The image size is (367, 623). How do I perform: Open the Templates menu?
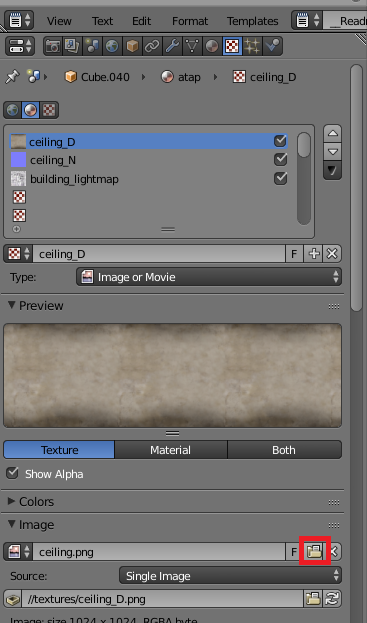(x=253, y=21)
